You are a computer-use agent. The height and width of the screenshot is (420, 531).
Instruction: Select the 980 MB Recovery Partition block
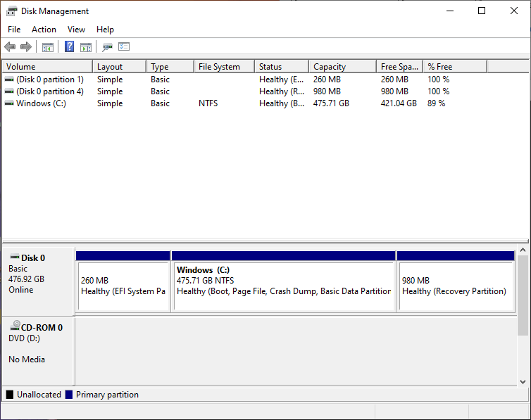[x=456, y=281]
